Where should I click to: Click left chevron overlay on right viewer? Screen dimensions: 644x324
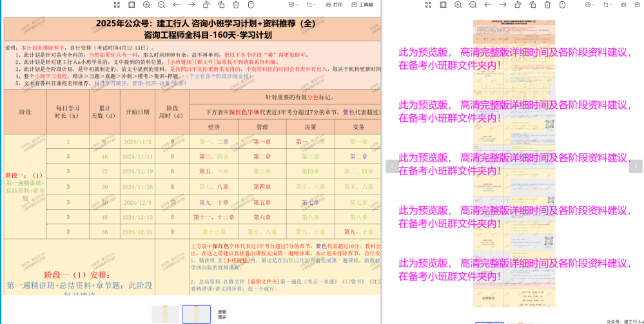[392, 166]
